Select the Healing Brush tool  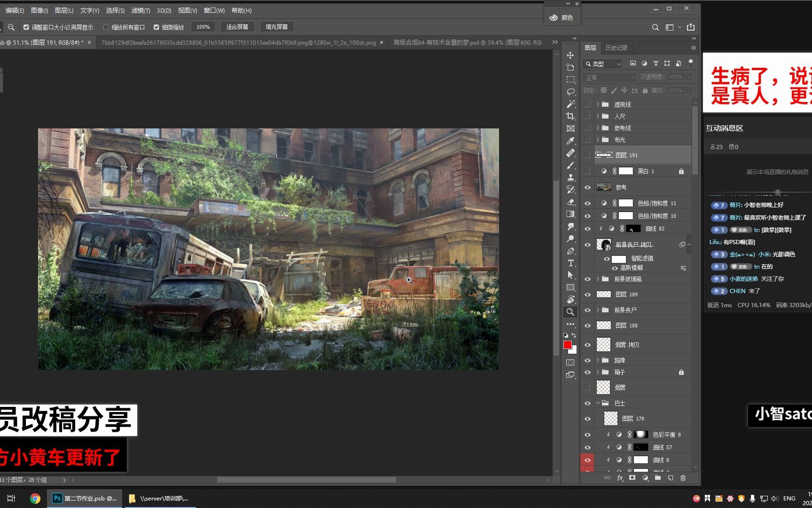click(x=570, y=153)
